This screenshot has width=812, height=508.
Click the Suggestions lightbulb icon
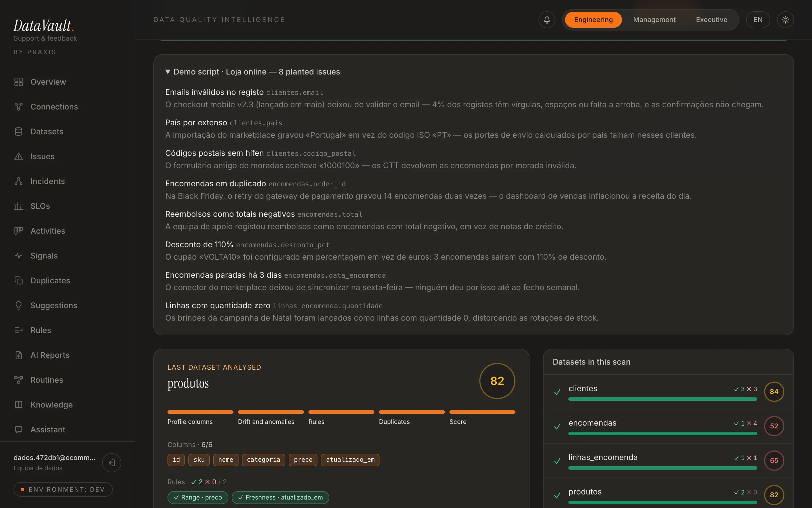coord(18,305)
